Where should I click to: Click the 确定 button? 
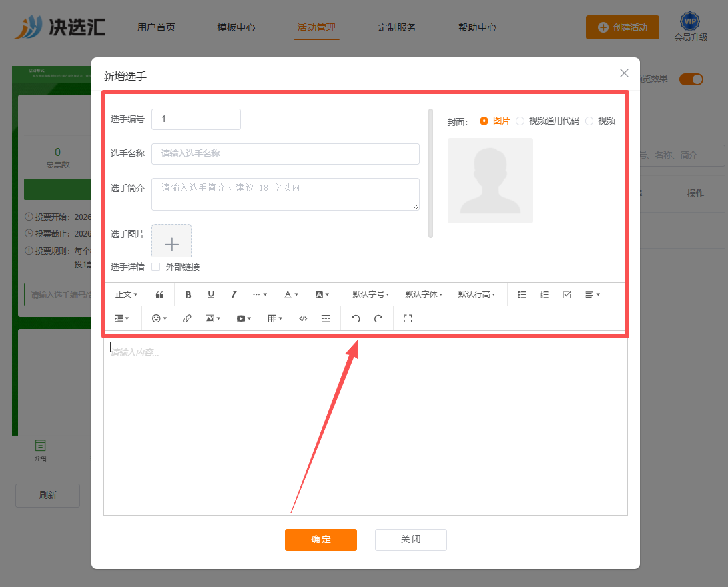point(321,540)
